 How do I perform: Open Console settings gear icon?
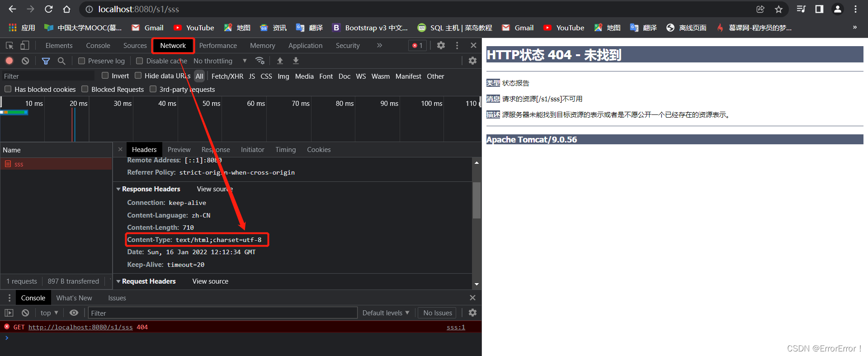[x=472, y=313]
